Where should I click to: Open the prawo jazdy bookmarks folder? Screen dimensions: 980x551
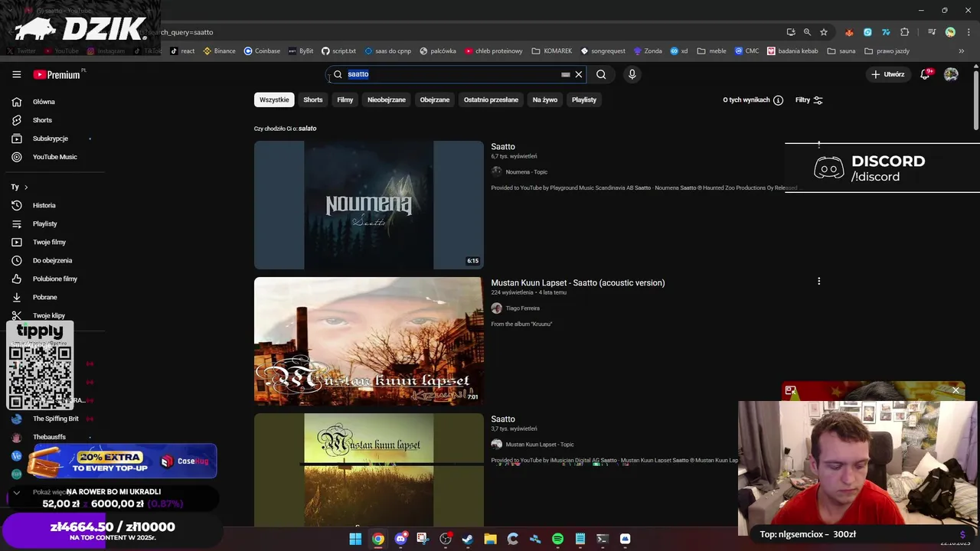point(887,51)
